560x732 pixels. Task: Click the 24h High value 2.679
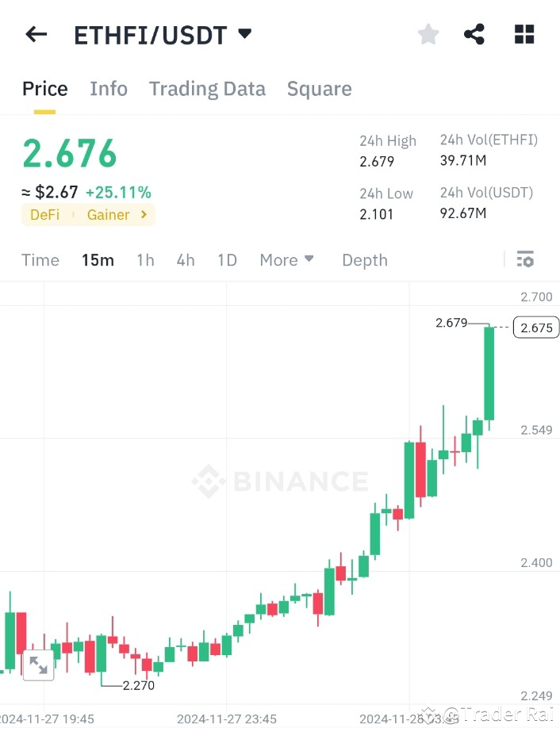pyautogui.click(x=377, y=161)
